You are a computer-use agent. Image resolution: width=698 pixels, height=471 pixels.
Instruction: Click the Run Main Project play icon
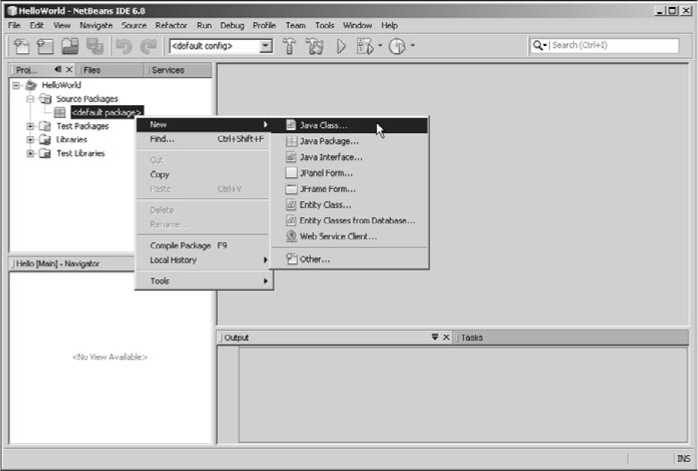pyautogui.click(x=341, y=46)
